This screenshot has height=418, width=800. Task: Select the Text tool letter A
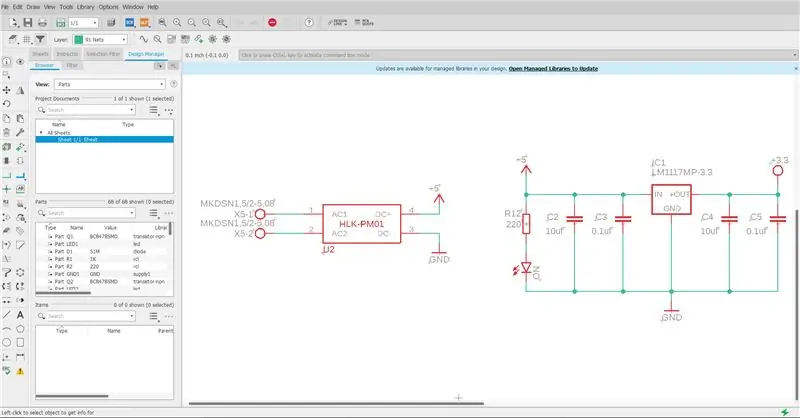20,314
